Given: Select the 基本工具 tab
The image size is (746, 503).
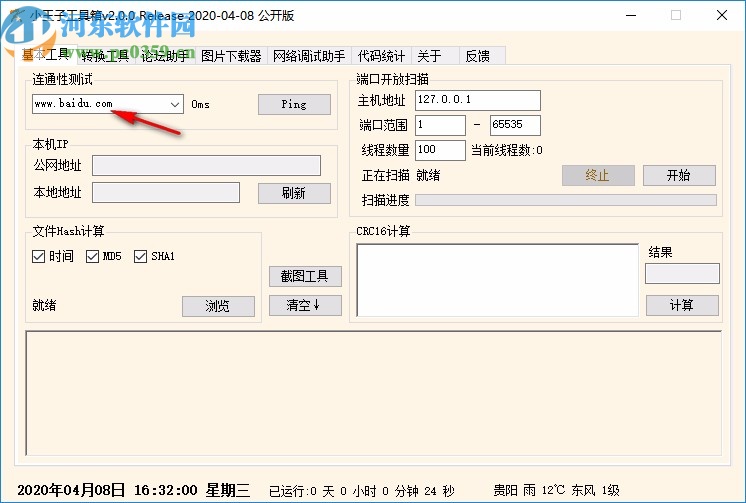Looking at the screenshot, I should pos(46,55).
